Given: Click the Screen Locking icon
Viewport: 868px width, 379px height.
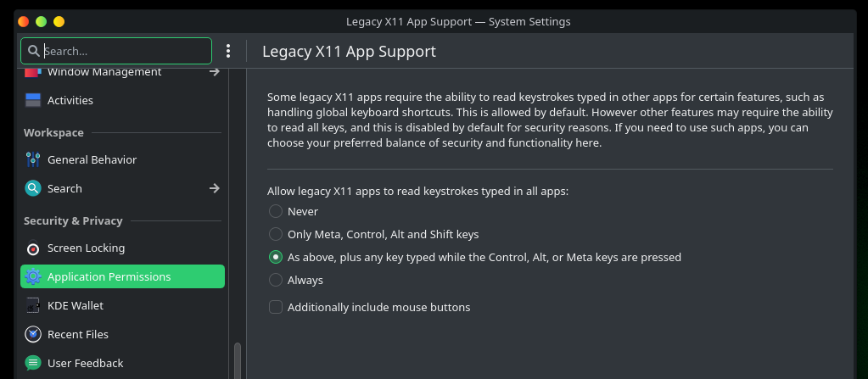Looking at the screenshot, I should 33,248.
